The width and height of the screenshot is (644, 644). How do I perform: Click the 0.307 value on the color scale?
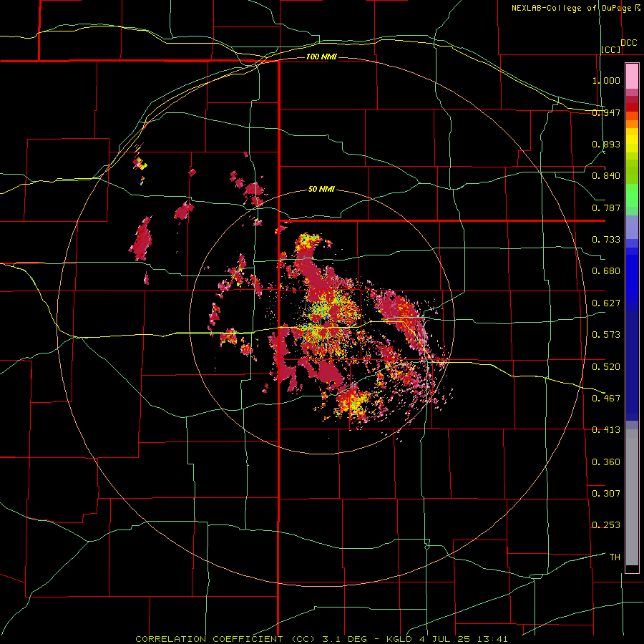coord(606,493)
